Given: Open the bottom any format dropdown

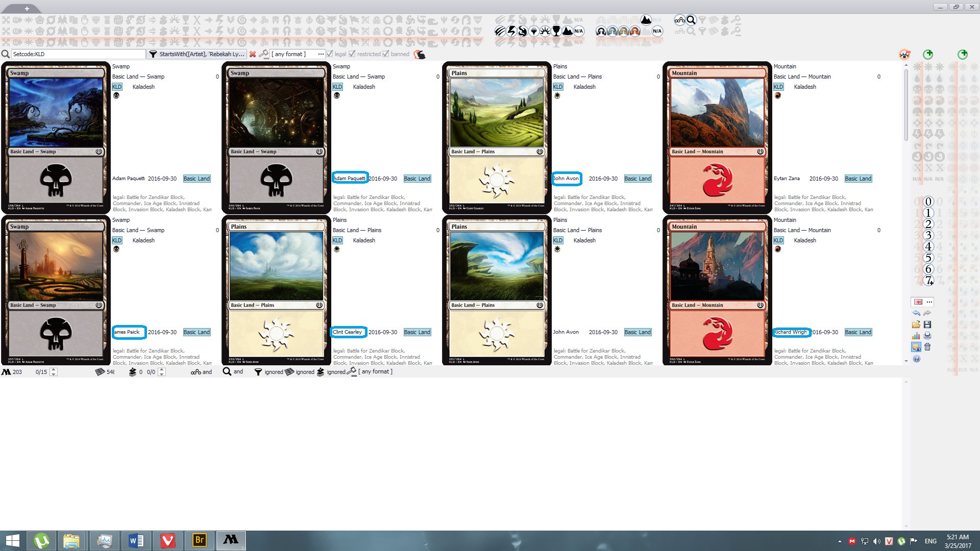Looking at the screenshot, I should [376, 372].
